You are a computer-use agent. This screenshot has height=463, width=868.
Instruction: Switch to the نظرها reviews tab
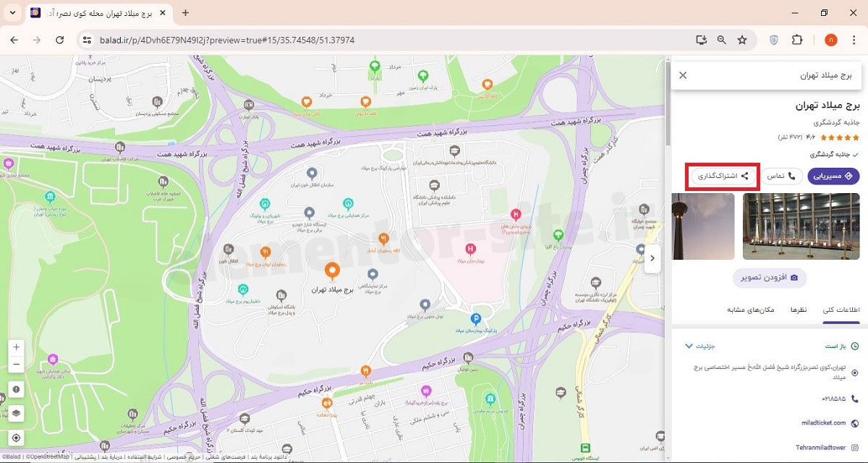click(798, 310)
